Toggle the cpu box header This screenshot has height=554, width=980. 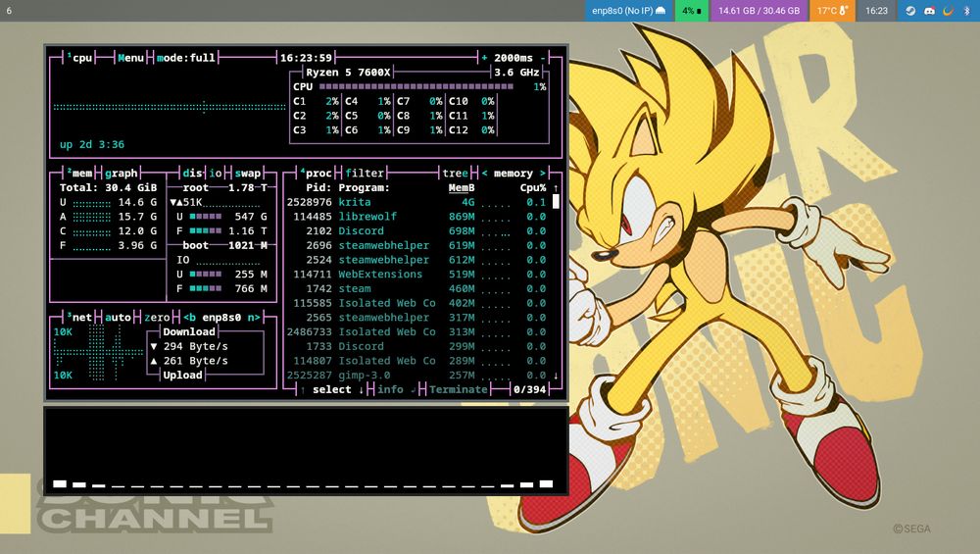(80, 58)
